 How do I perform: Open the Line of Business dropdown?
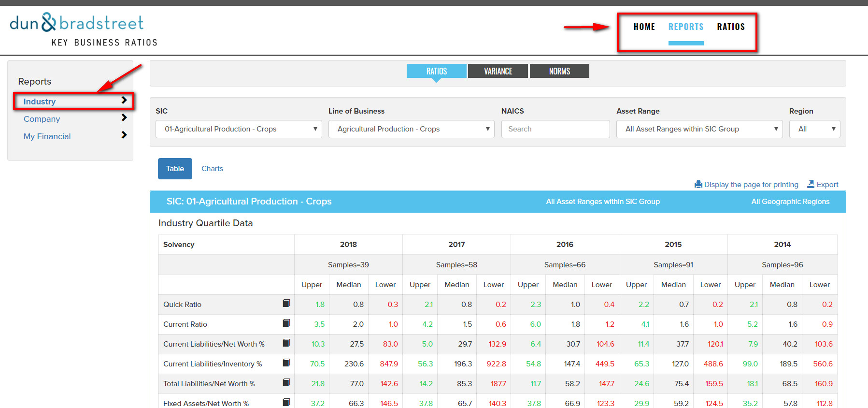(x=412, y=129)
